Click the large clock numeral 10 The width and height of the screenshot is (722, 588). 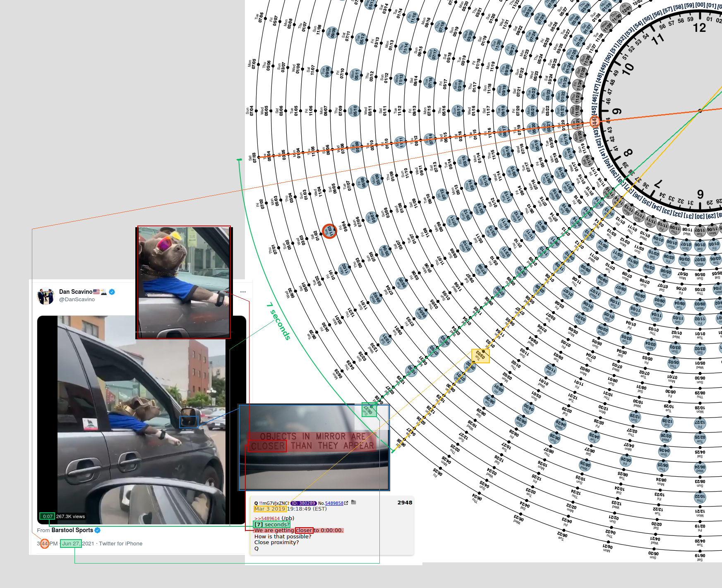(x=628, y=69)
